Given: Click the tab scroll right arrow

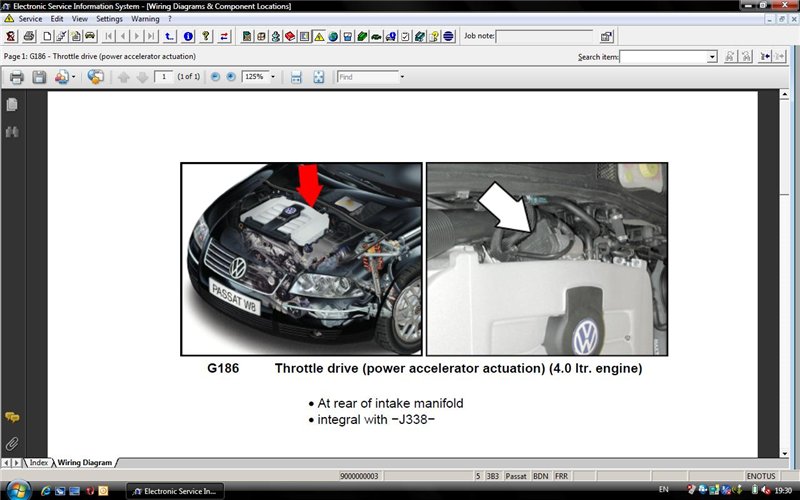Looking at the screenshot, I should coord(16,463).
